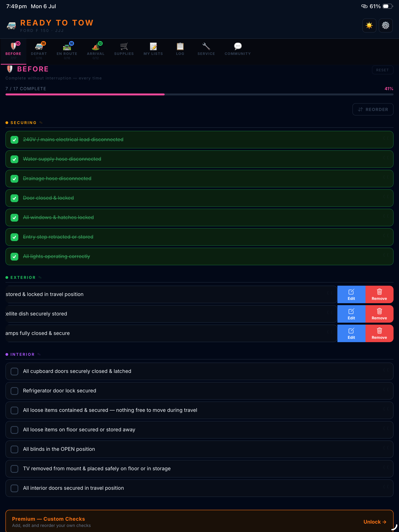The height and width of the screenshot is (532, 399).
Task: Tap the 'nothing free to move during travel' row
Action: [199, 410]
